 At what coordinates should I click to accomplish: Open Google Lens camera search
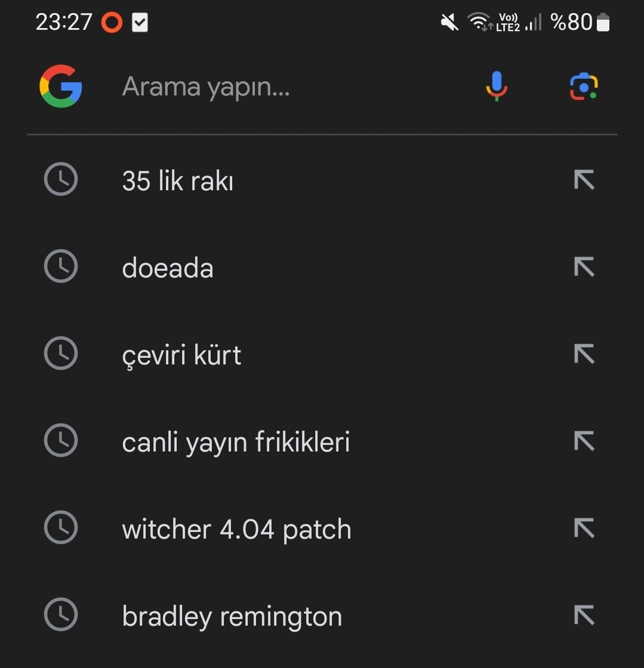[584, 86]
